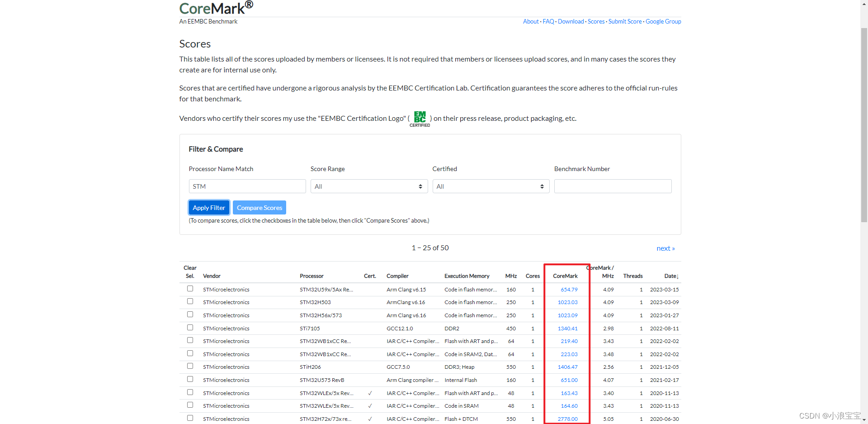The width and height of the screenshot is (868, 424).
Task: Open the Score Range dropdown
Action: 369,186
